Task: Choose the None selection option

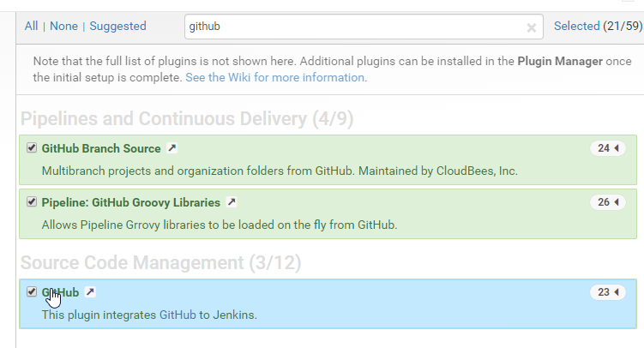Action: 63,26
